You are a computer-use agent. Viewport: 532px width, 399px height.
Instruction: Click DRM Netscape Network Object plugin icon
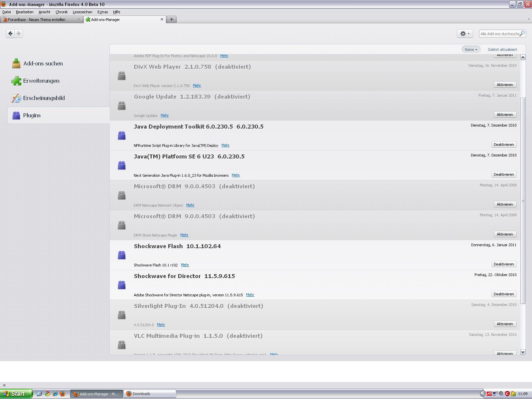(122, 195)
